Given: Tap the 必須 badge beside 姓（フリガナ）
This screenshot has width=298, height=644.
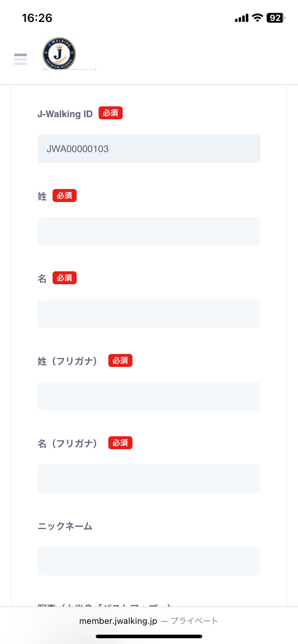Looking at the screenshot, I should pos(120,360).
